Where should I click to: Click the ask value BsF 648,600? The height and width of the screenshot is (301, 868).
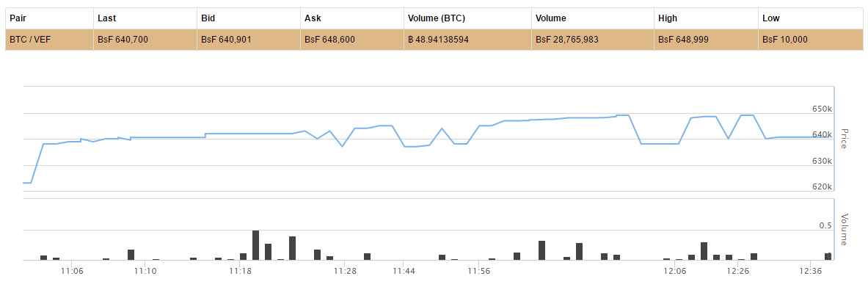(x=329, y=40)
